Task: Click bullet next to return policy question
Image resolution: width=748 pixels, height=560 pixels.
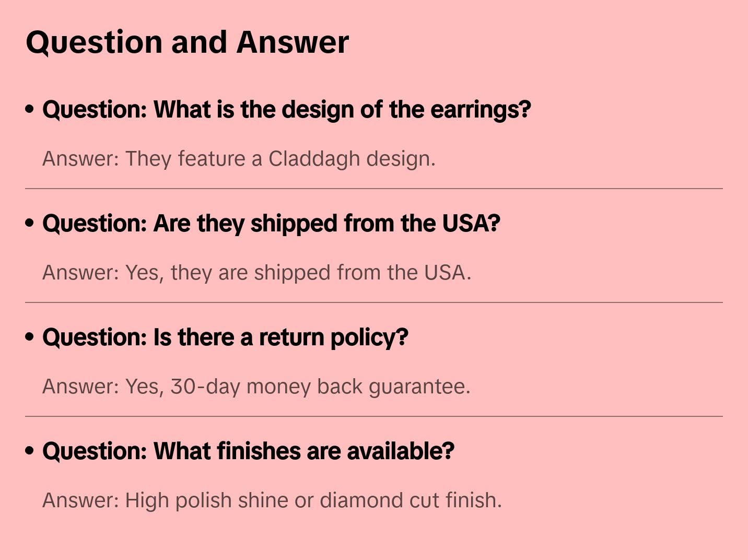Action: (30, 337)
